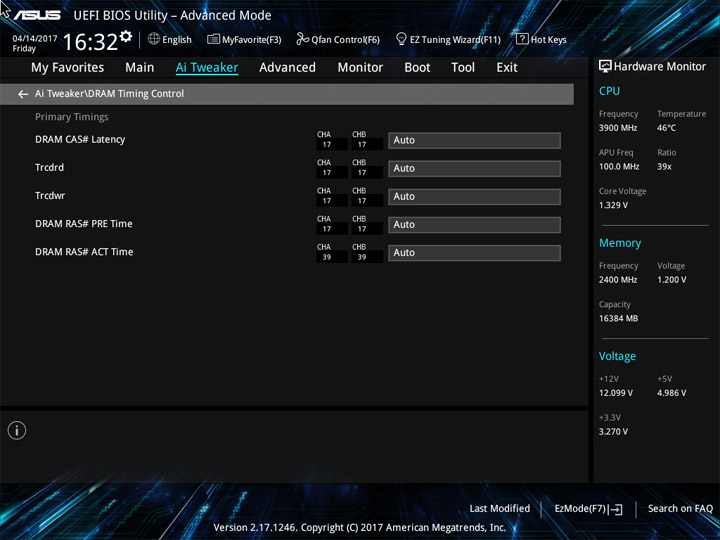Open the Monitor tab

(360, 68)
